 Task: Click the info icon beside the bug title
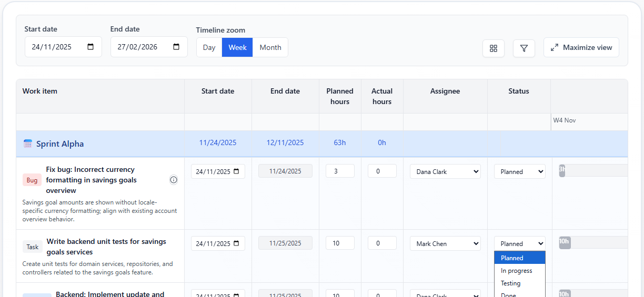[174, 180]
